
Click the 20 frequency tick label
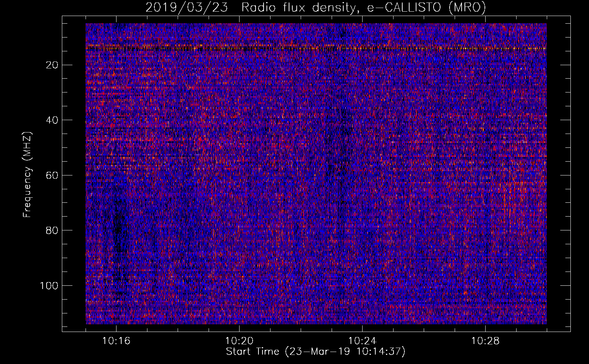pos(52,65)
